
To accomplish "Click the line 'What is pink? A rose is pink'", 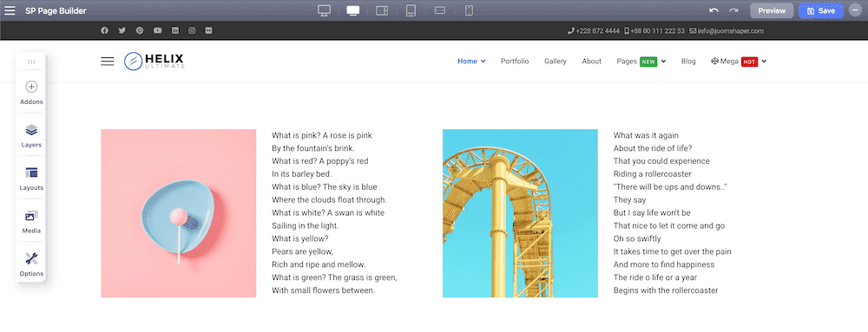I will click(322, 135).
